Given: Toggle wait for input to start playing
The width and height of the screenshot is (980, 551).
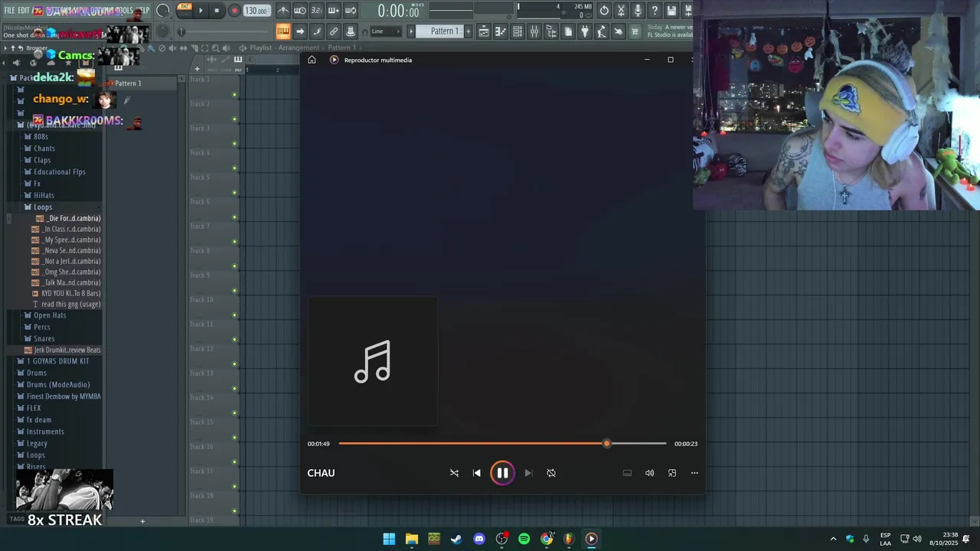Looking at the screenshot, I should [x=300, y=11].
